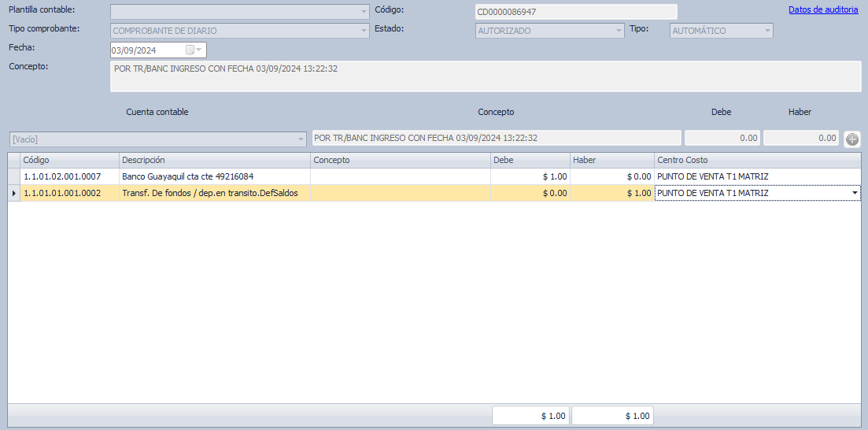This screenshot has height=430, width=868.
Task: Click the Haber amount entry field
Action: (800, 138)
